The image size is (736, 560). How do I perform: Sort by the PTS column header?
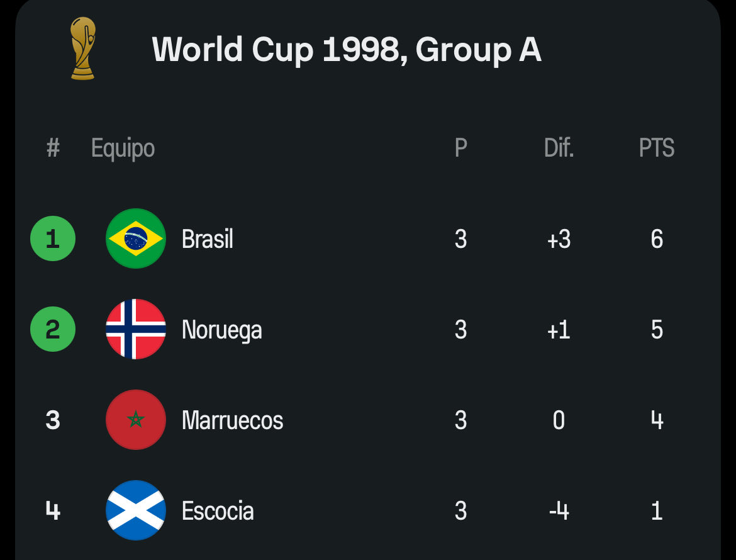point(657,148)
